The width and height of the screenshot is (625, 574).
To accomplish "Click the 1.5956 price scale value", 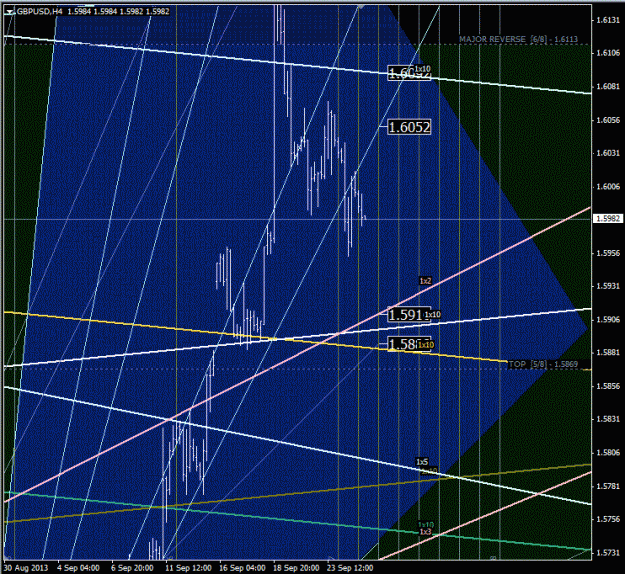I will [x=608, y=253].
